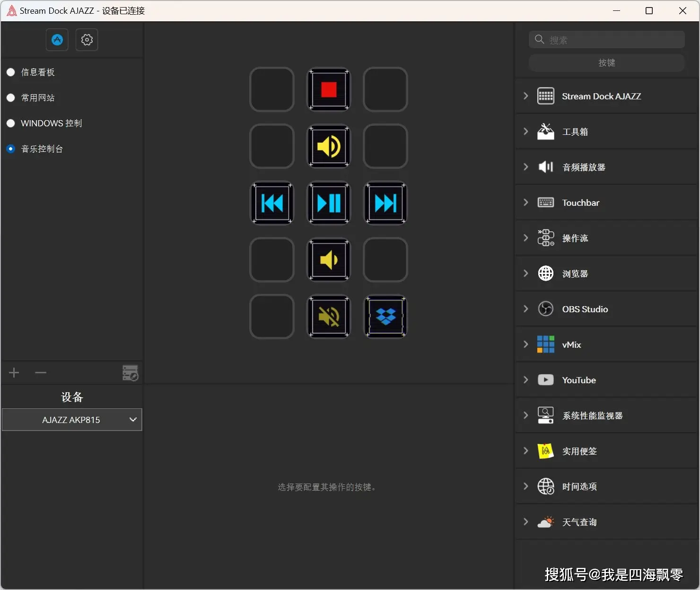The width and height of the screenshot is (700, 590).
Task: Click the Touchbar keyboard icon
Action: 546,203
